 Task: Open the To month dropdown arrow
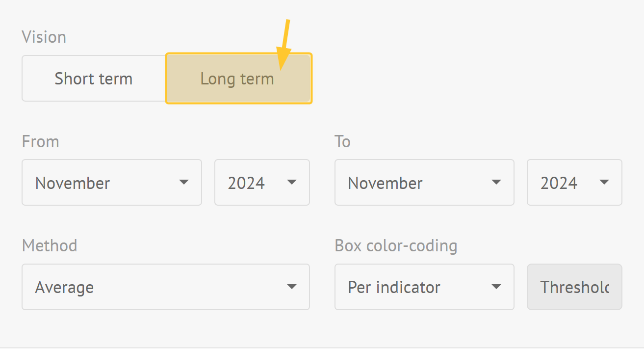tap(497, 182)
